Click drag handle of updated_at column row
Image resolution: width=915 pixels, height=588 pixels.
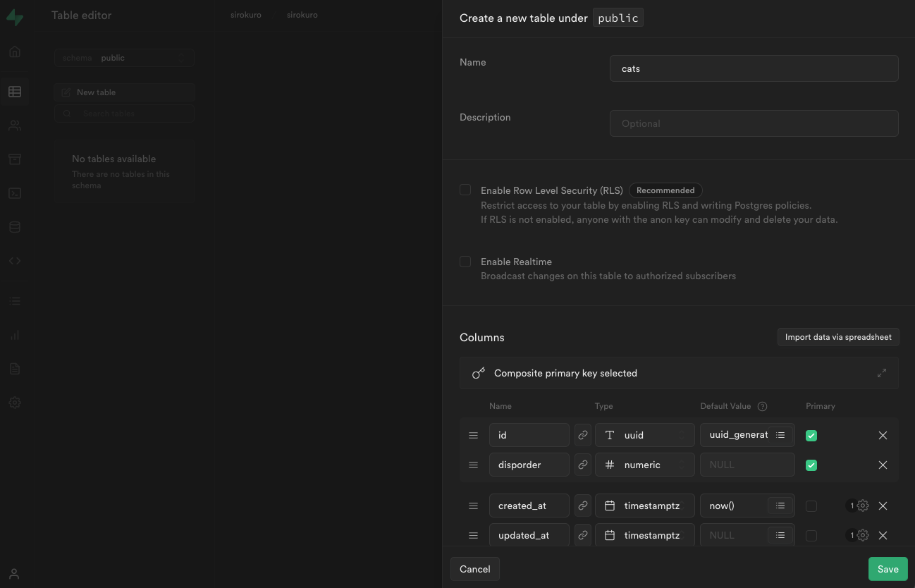pyautogui.click(x=474, y=535)
